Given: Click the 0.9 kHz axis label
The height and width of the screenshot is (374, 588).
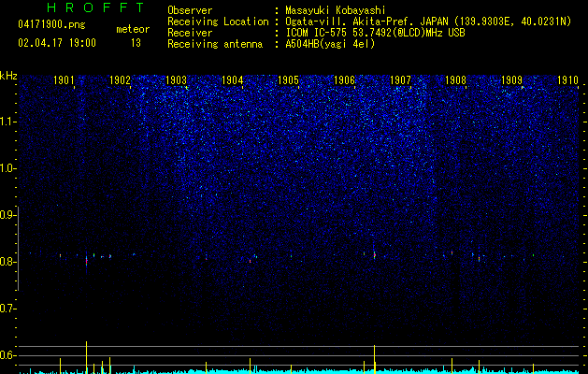Looking at the screenshot, I should (x=7, y=215).
